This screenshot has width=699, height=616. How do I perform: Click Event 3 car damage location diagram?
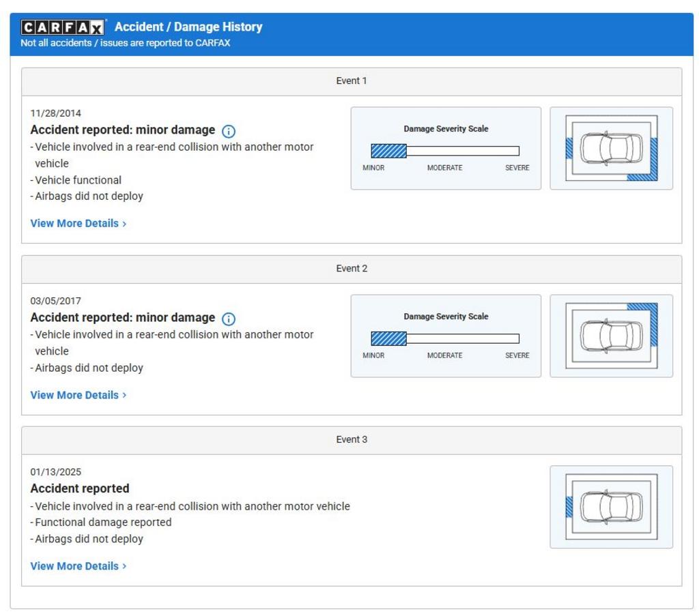pos(611,507)
